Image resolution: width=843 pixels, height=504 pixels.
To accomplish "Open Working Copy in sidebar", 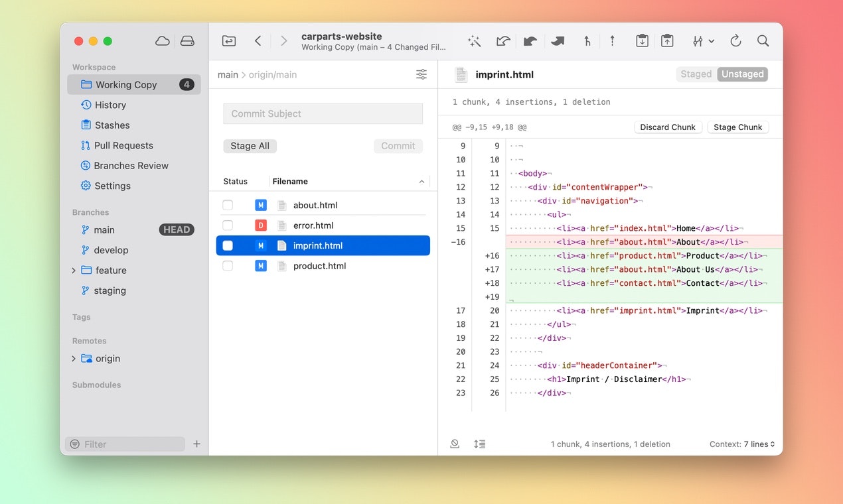I will (134, 84).
